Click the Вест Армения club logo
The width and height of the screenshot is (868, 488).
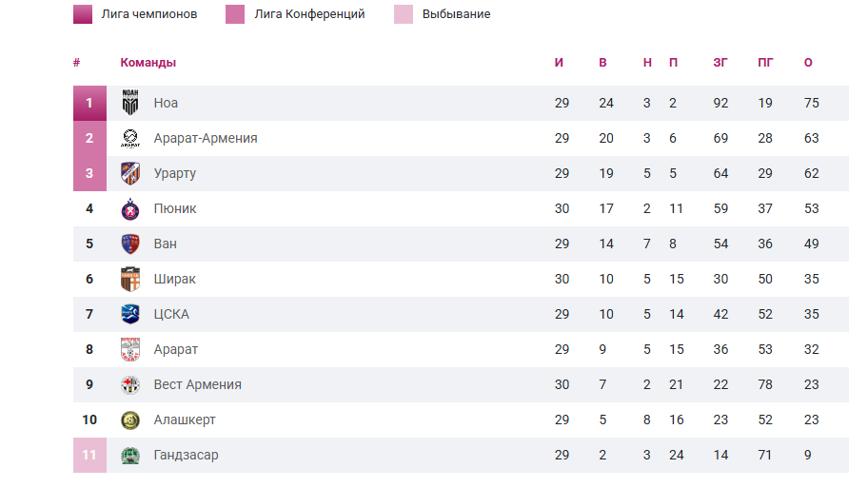pos(130,384)
